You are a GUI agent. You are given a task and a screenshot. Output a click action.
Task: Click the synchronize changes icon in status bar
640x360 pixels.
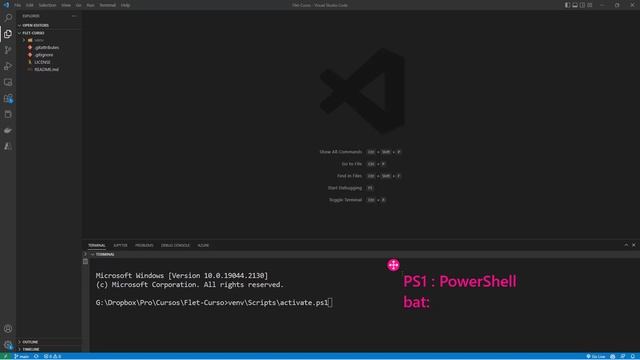pos(36,356)
